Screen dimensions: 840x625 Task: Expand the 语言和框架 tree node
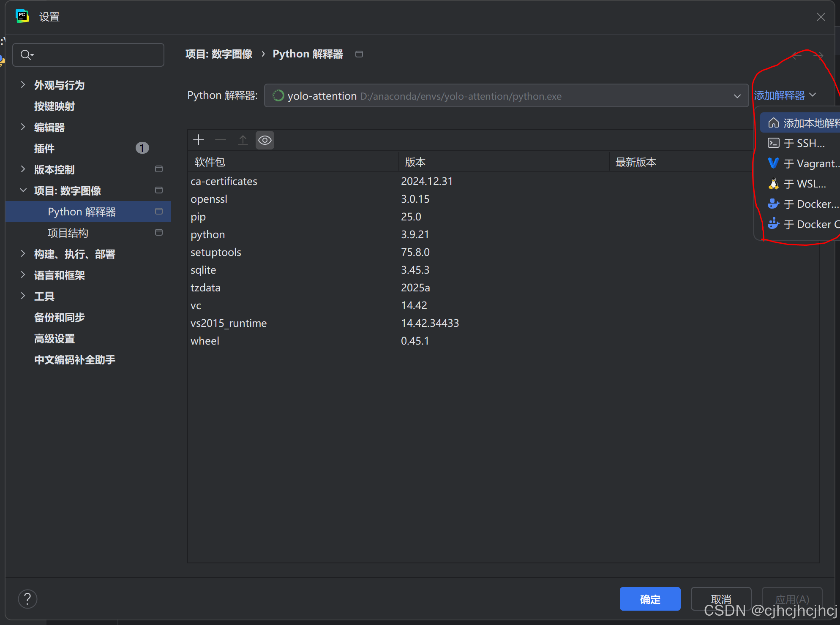click(23, 275)
